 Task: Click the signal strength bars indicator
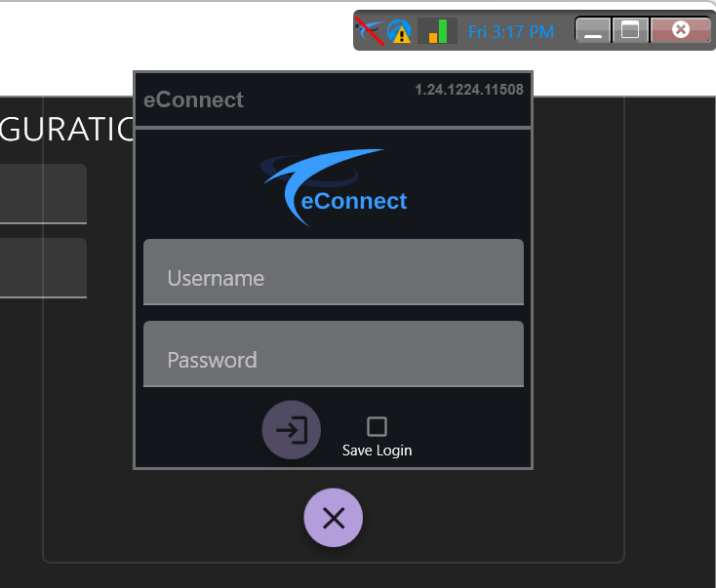click(438, 31)
